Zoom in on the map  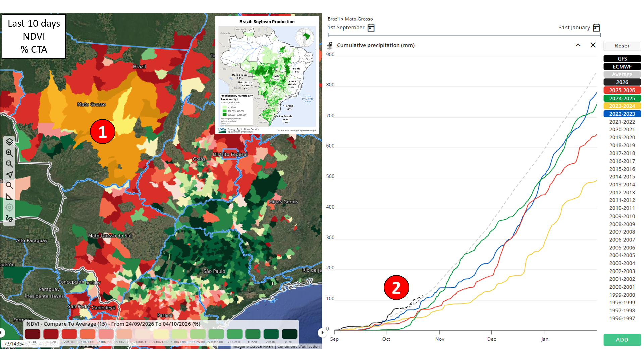pos(9,153)
